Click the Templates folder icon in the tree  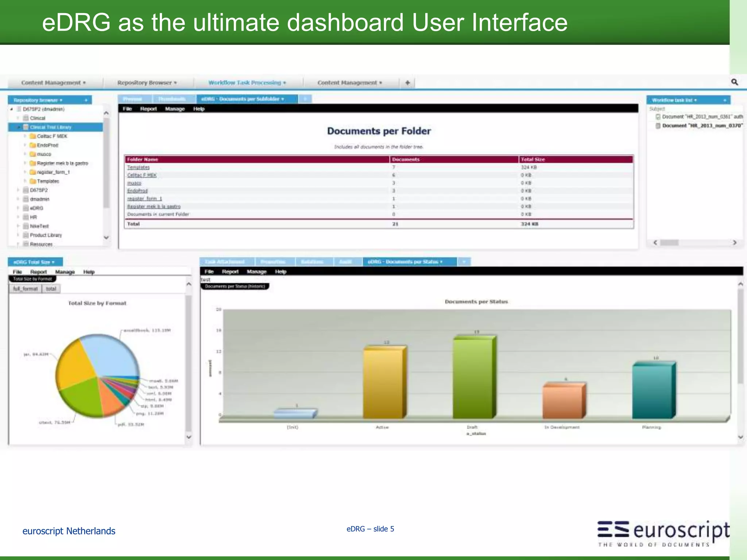coord(33,181)
